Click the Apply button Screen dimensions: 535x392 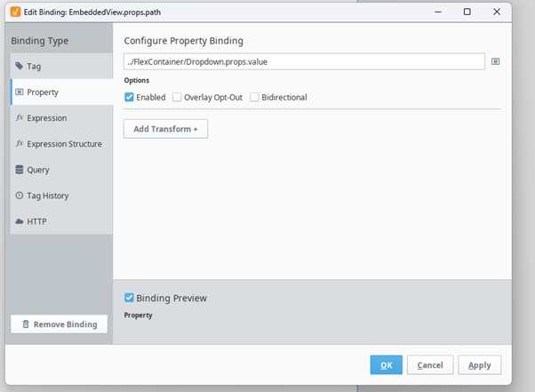[479, 365]
